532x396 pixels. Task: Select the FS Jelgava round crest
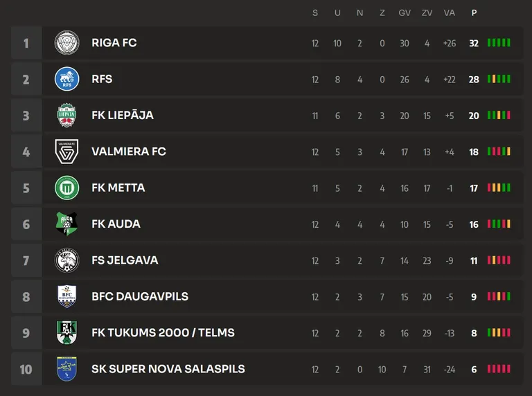[x=66, y=260]
